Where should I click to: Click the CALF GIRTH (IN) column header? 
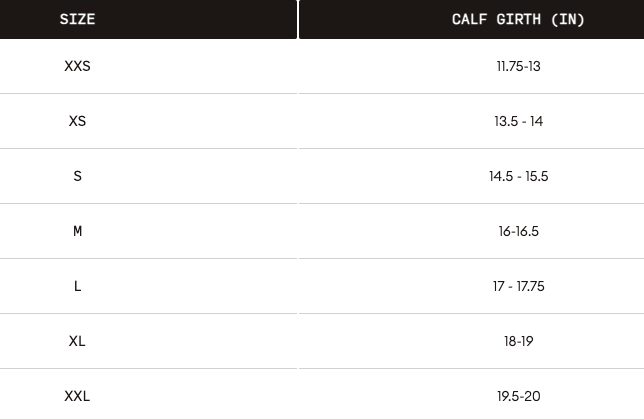pyautogui.click(x=518, y=19)
